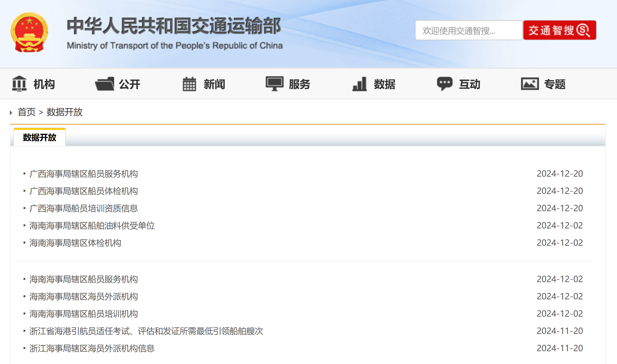
Task: Open 海南海事局辖区海员外派机构 link
Action: (x=84, y=296)
